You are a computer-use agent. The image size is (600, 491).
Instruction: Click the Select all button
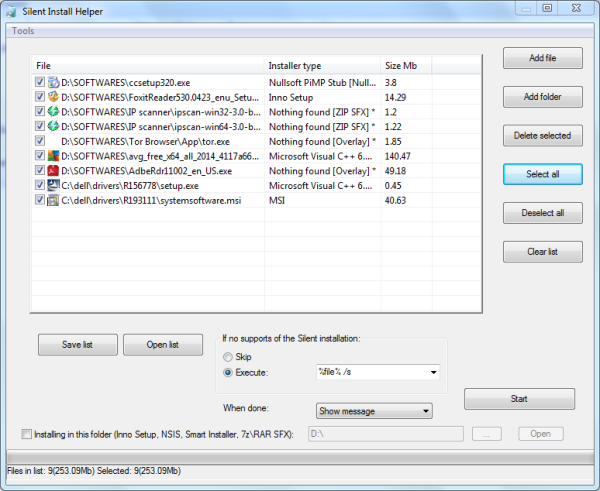pos(543,174)
